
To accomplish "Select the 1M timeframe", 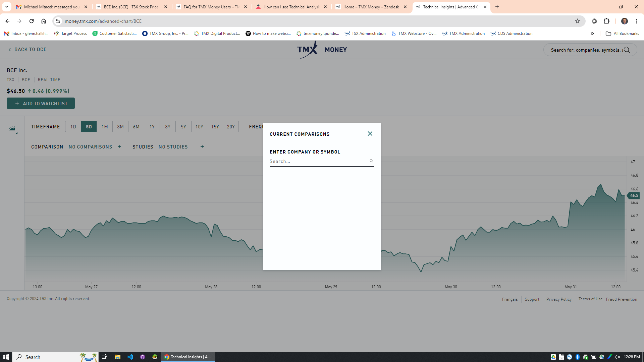I will [x=105, y=127].
